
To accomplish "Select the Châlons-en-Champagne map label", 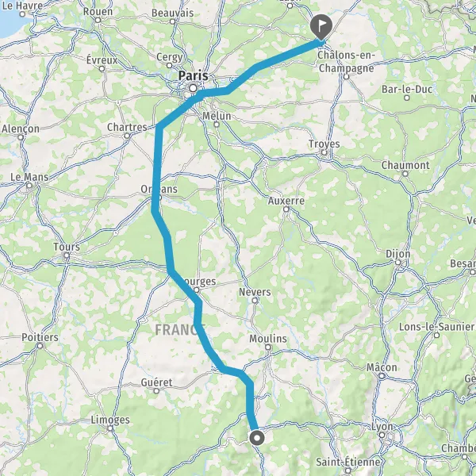I will click(347, 62).
